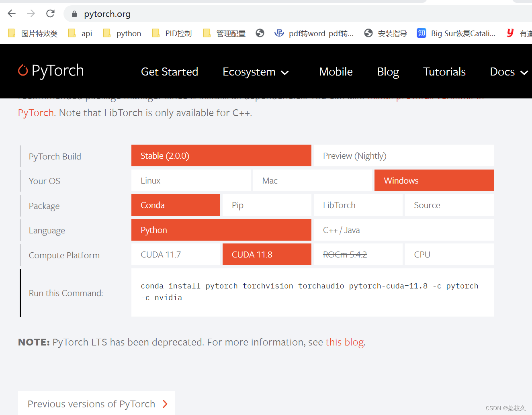Click the PyTorch flame logo

23,70
